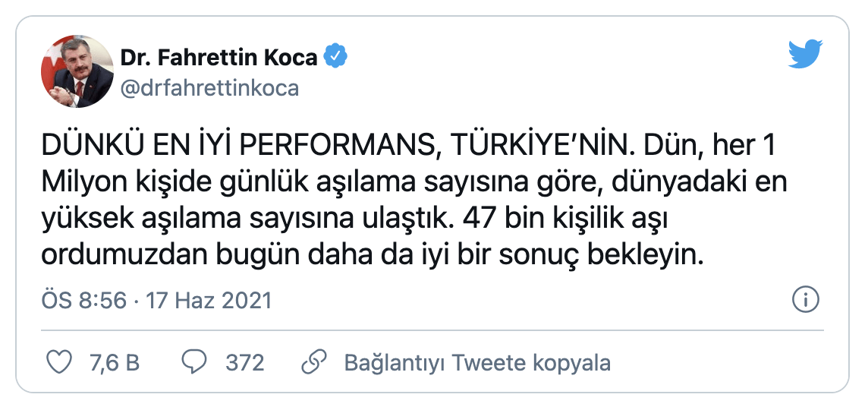The height and width of the screenshot is (407, 868).
Task: Open Dr. Fahrettin Koca's profile photo
Action: click(77, 71)
